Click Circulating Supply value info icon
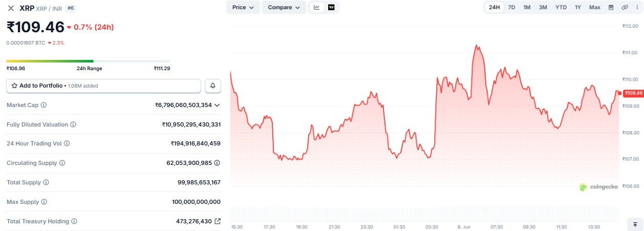Screen dimensions: 644x231 coord(217,163)
